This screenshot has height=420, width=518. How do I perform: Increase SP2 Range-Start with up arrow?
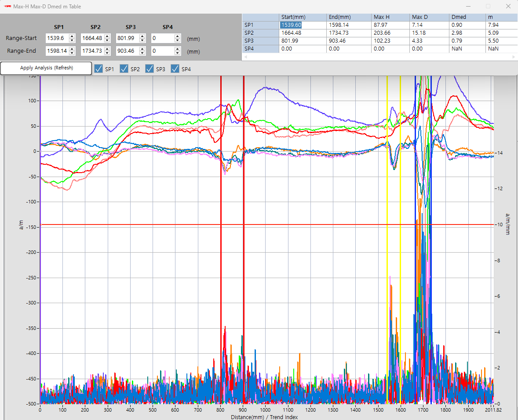tap(107, 36)
